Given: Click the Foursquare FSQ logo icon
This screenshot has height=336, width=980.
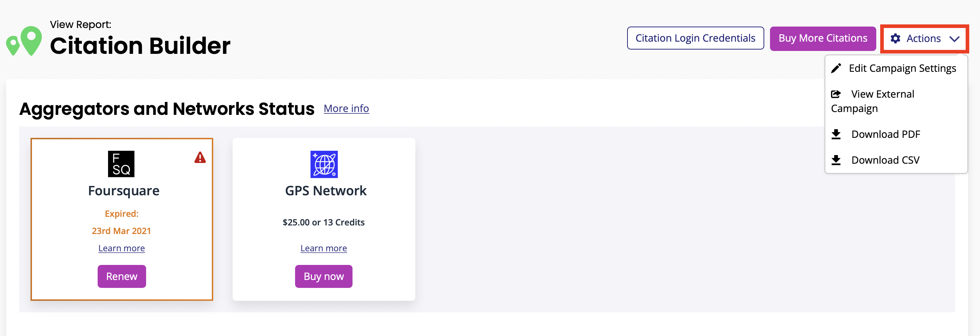Looking at the screenshot, I should pos(121,164).
